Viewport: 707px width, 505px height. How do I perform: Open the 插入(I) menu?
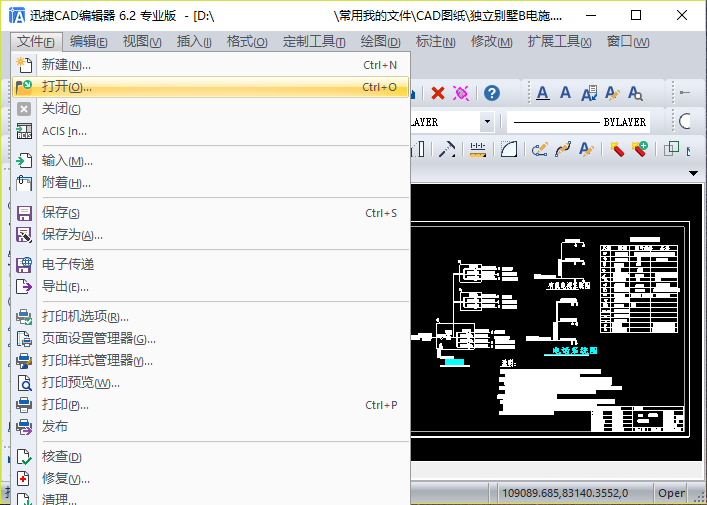pyautogui.click(x=194, y=41)
